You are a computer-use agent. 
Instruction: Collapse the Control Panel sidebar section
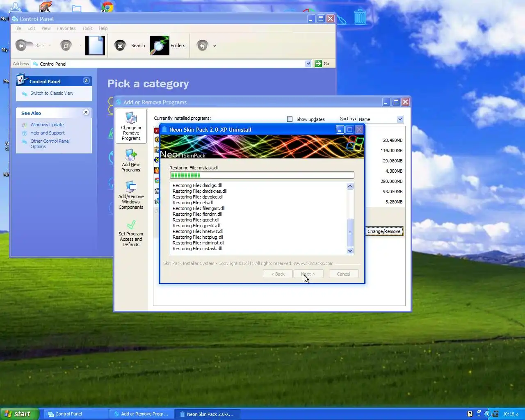click(86, 81)
